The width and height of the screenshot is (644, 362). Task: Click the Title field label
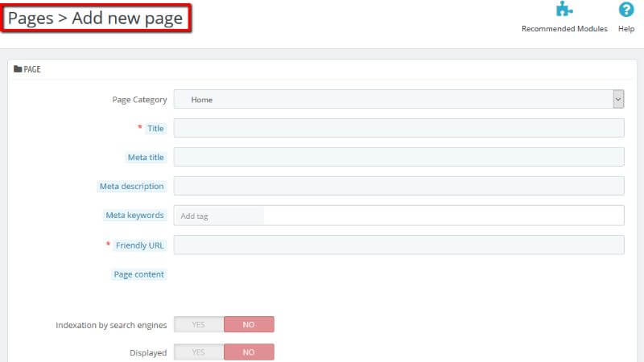pyautogui.click(x=155, y=129)
